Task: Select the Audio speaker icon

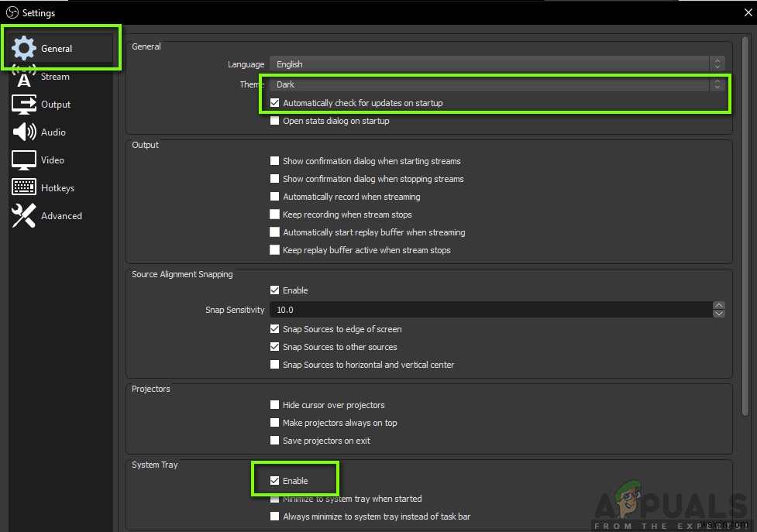Action: click(24, 132)
